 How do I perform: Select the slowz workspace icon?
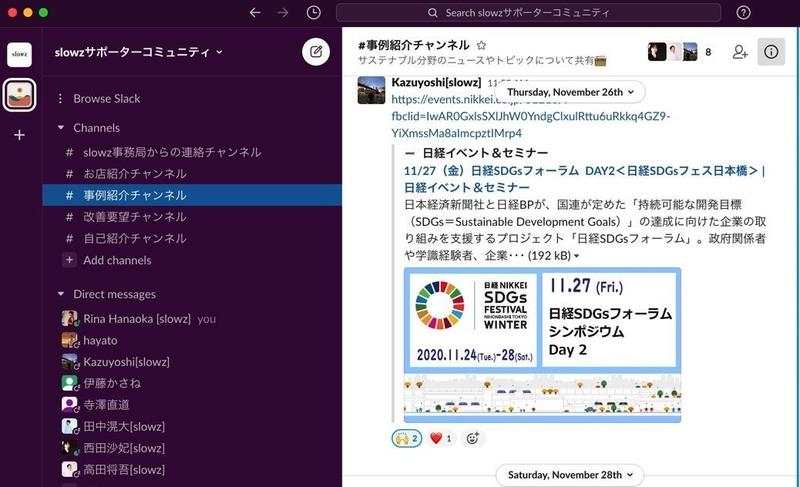pyautogui.click(x=19, y=54)
